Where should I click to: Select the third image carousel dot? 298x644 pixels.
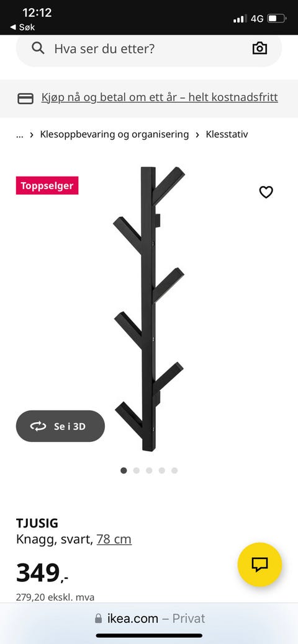click(x=149, y=470)
